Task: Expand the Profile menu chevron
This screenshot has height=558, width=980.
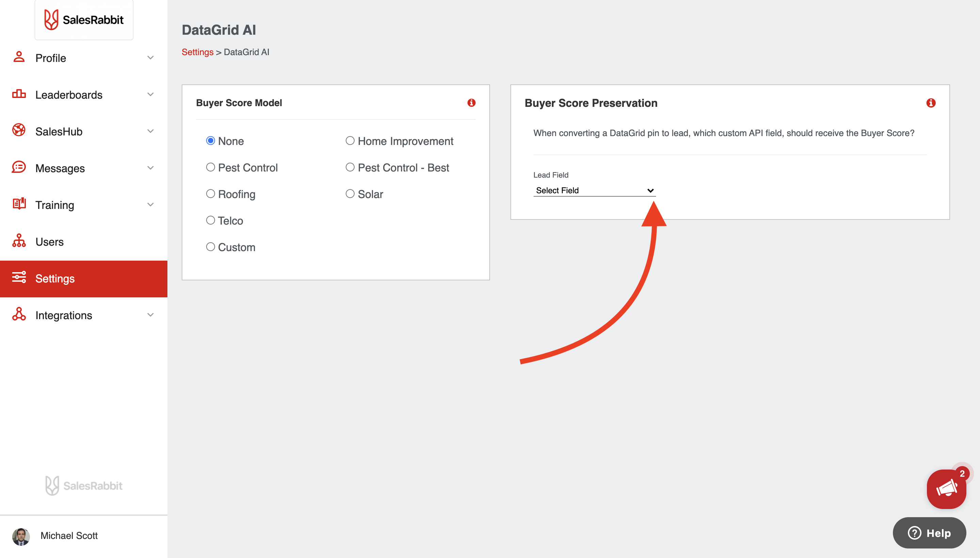Action: (151, 58)
